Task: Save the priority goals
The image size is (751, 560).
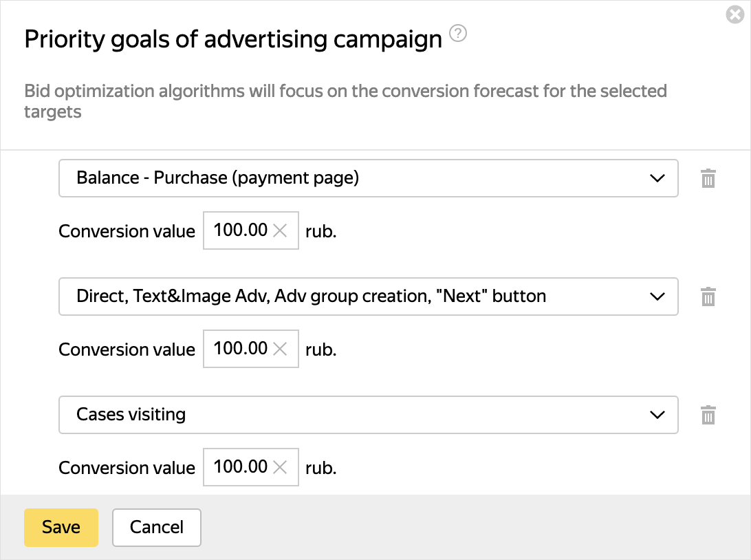Action: [x=61, y=528]
